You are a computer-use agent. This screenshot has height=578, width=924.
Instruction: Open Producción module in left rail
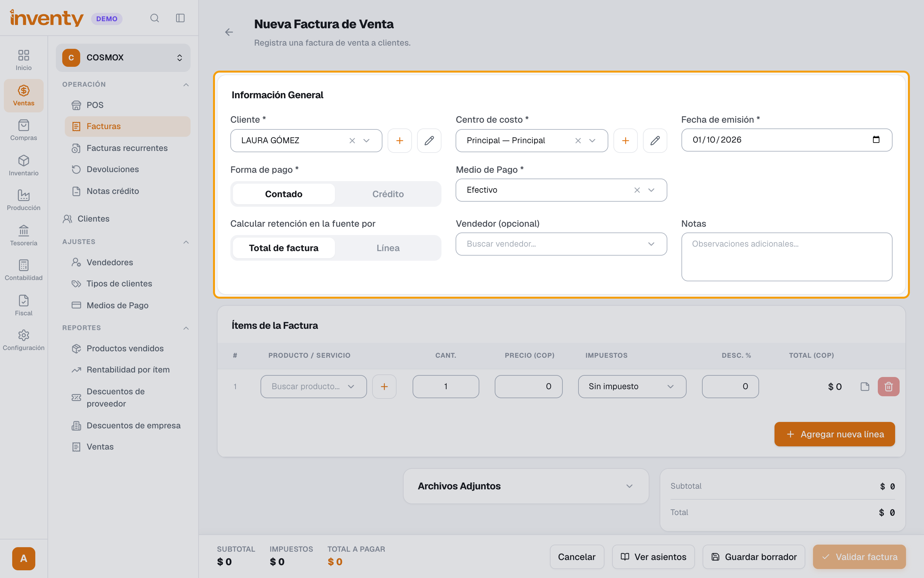[24, 200]
